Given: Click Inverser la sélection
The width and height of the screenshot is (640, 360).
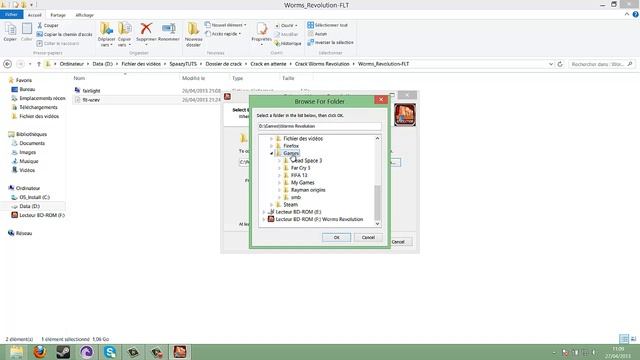Looking at the screenshot, I should click(x=331, y=42).
